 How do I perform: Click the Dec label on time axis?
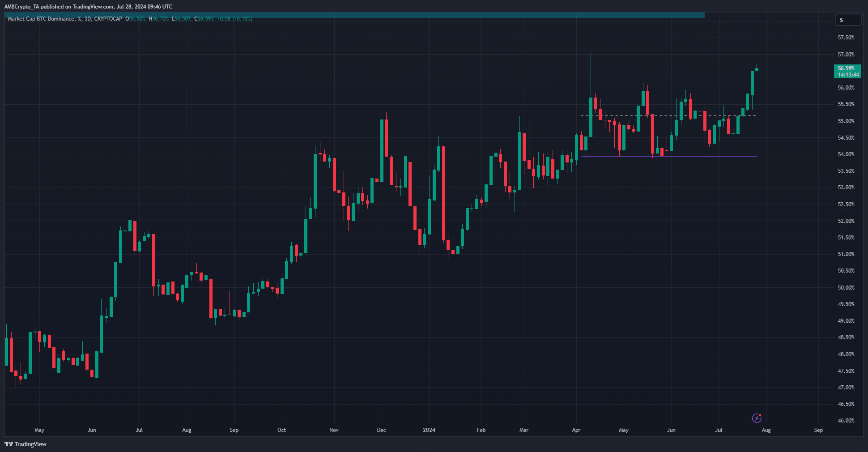(381, 430)
